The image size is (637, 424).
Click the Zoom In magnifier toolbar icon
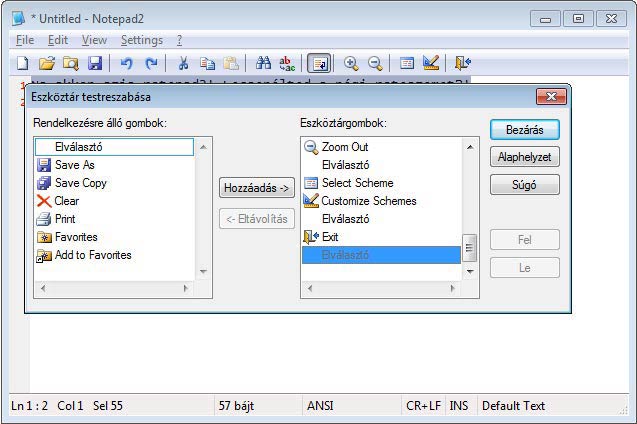point(351,63)
